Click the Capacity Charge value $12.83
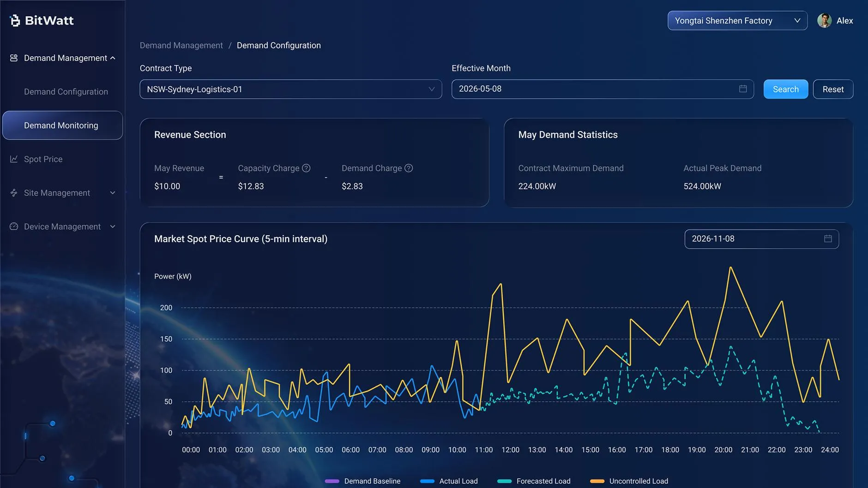Image resolution: width=868 pixels, height=488 pixels. [x=251, y=186]
